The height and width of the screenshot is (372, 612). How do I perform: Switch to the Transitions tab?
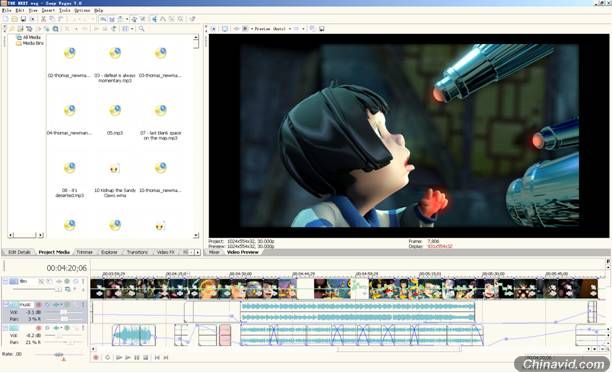[137, 252]
